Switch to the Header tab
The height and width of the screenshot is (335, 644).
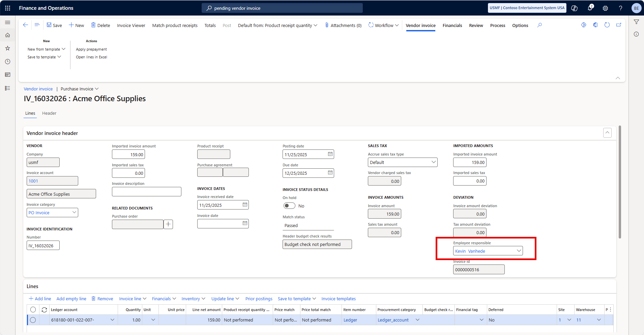pos(49,113)
